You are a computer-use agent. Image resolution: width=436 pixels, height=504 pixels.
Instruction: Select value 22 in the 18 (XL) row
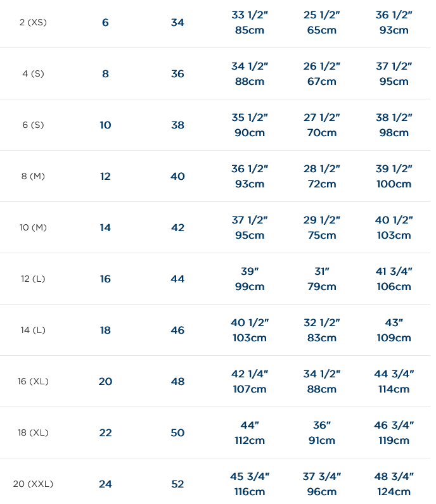(x=105, y=433)
